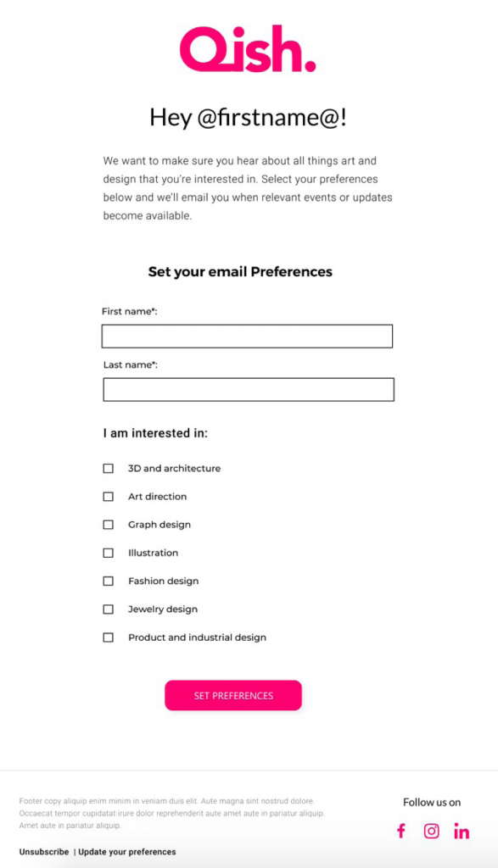Tick the Art direction checkbox

[108, 497]
